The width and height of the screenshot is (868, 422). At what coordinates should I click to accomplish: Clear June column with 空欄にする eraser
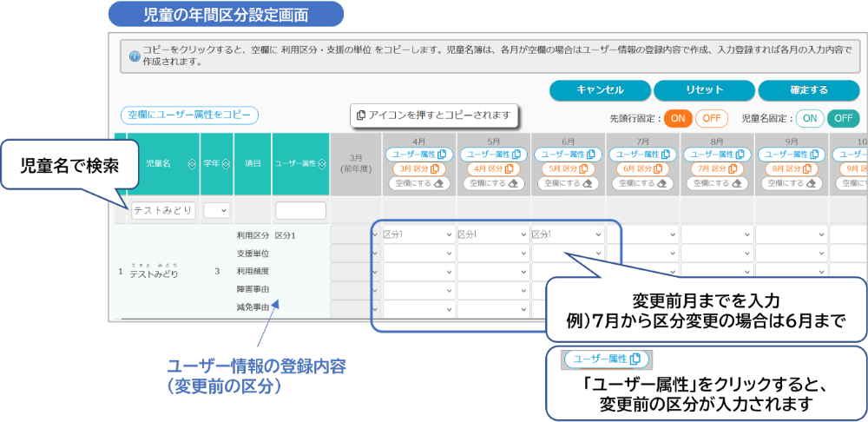568,183
